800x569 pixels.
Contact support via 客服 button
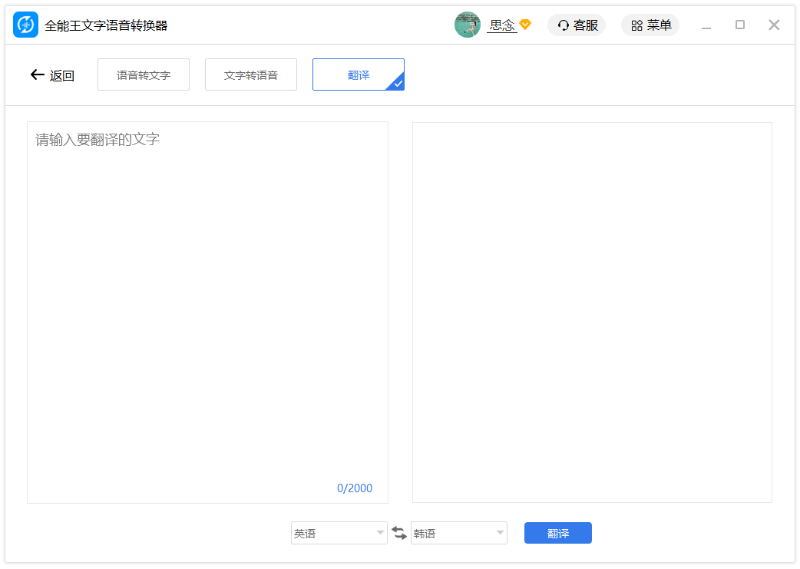coord(577,25)
